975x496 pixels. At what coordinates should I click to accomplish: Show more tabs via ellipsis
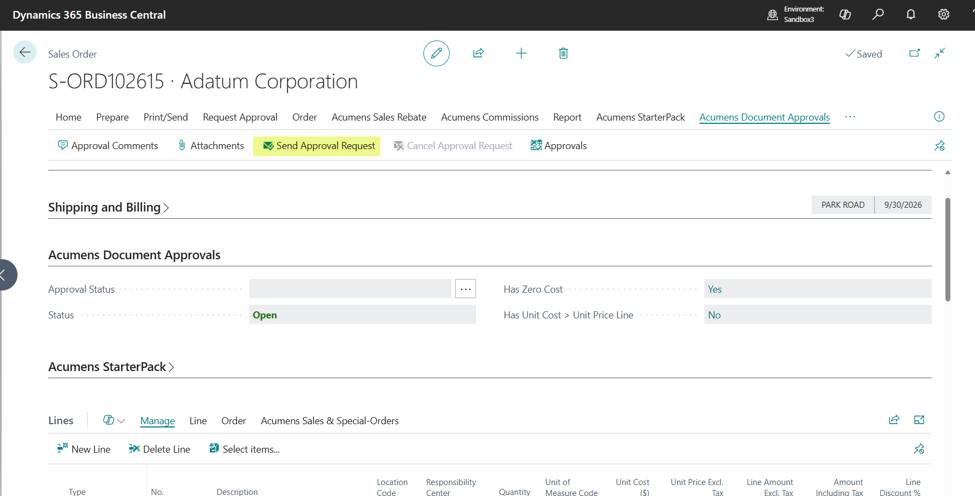tap(850, 117)
